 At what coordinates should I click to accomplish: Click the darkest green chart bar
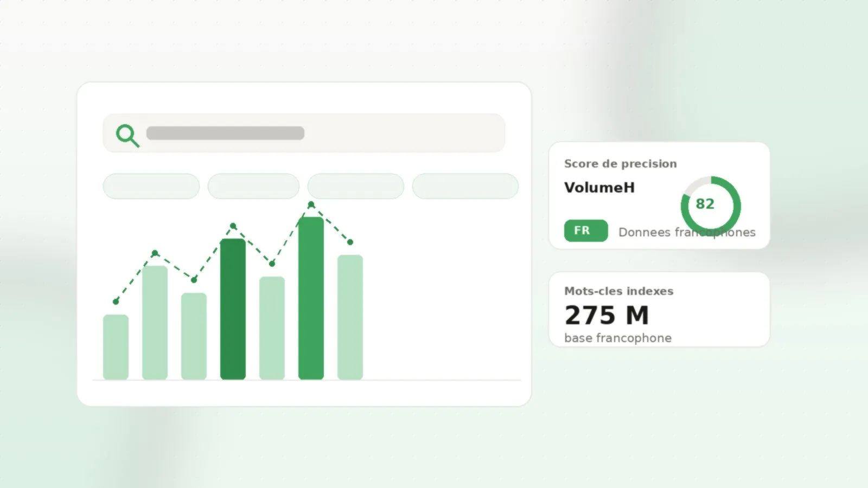point(233,309)
